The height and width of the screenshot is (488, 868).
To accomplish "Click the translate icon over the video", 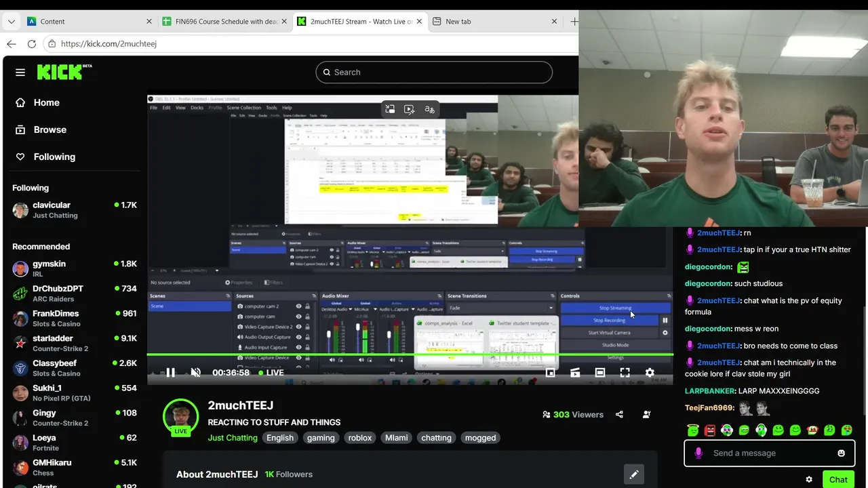I will coord(429,109).
